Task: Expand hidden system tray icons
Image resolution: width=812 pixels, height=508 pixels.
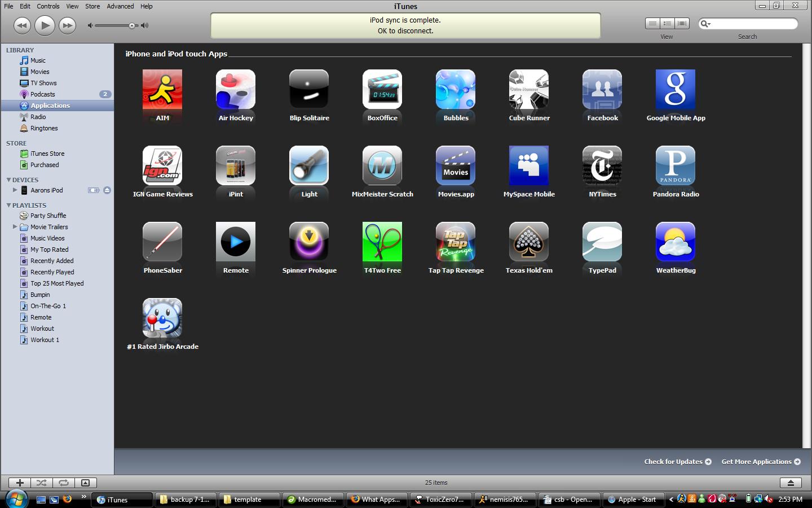Action: pyautogui.click(x=671, y=499)
